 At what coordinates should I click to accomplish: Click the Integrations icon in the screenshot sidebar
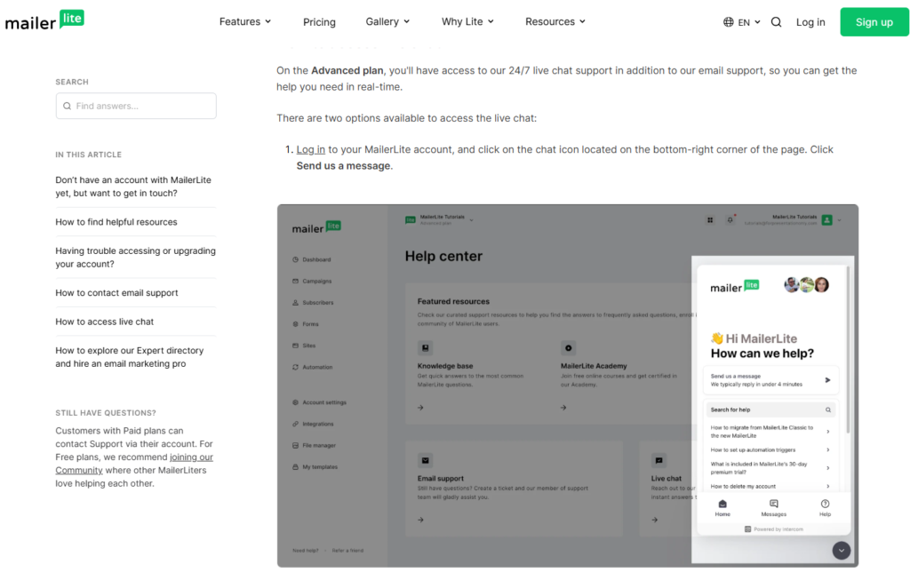295,424
